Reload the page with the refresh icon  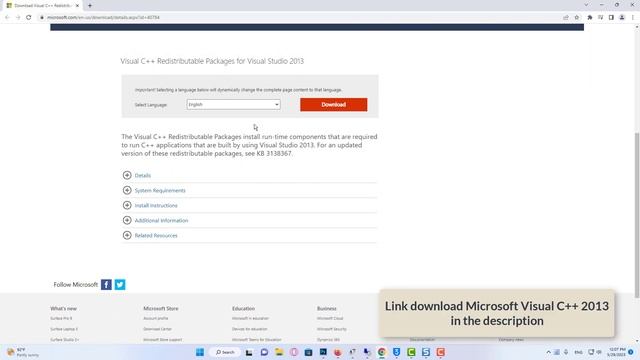tap(29, 18)
